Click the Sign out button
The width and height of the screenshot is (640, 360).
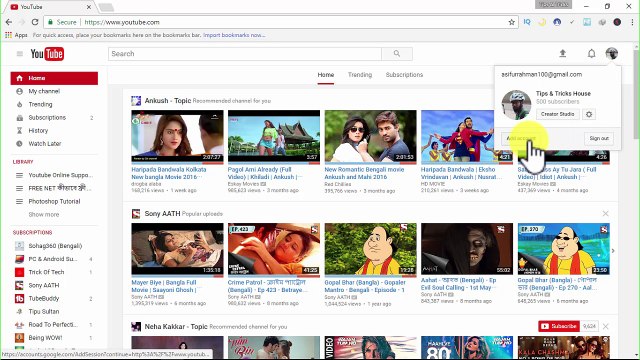click(599, 138)
